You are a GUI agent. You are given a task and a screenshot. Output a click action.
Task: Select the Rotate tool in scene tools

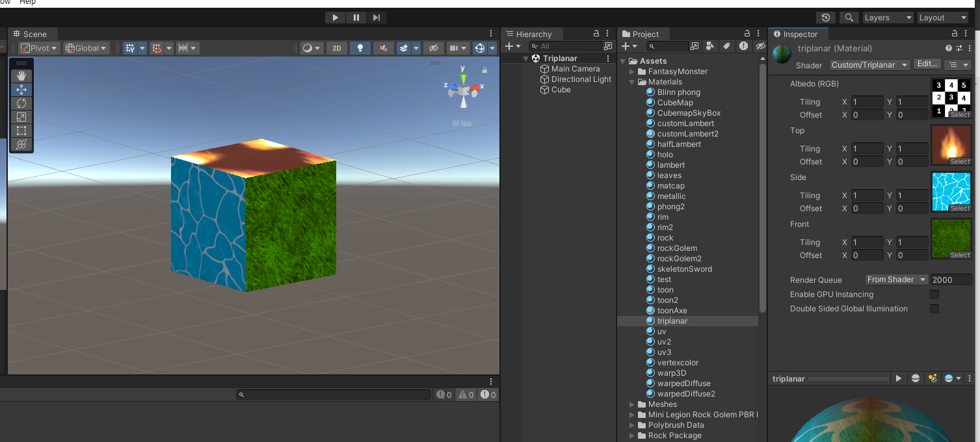coord(21,103)
